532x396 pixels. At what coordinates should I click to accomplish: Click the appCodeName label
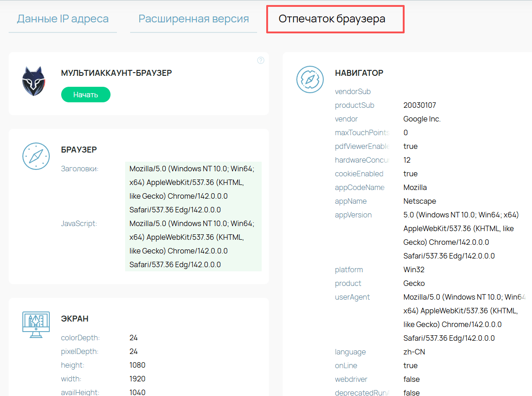click(x=359, y=188)
